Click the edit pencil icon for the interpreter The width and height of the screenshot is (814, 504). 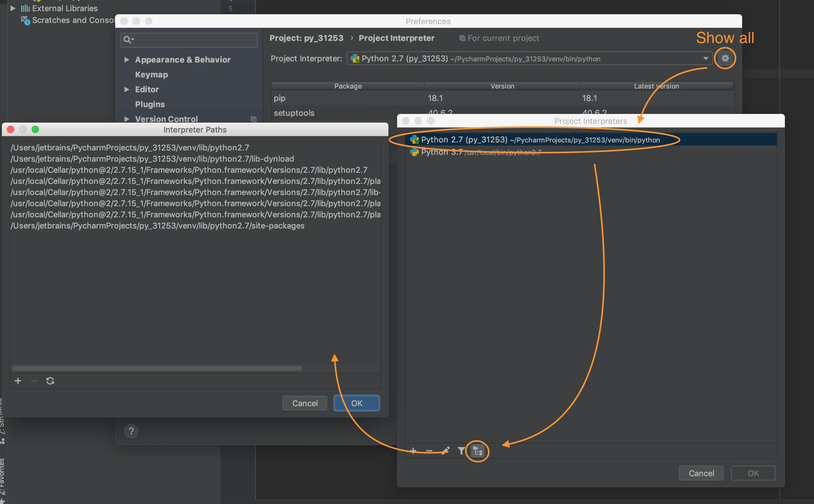pos(445,451)
